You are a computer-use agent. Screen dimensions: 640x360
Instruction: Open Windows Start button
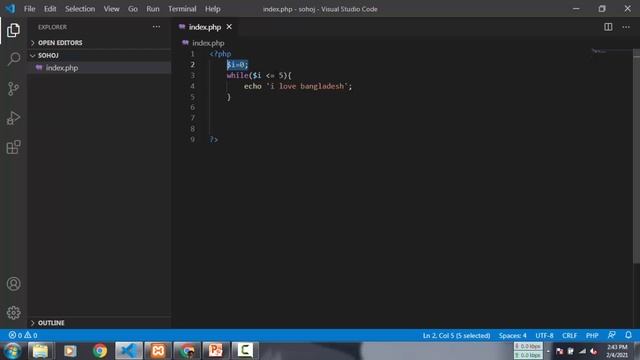pyautogui.click(x=12, y=351)
